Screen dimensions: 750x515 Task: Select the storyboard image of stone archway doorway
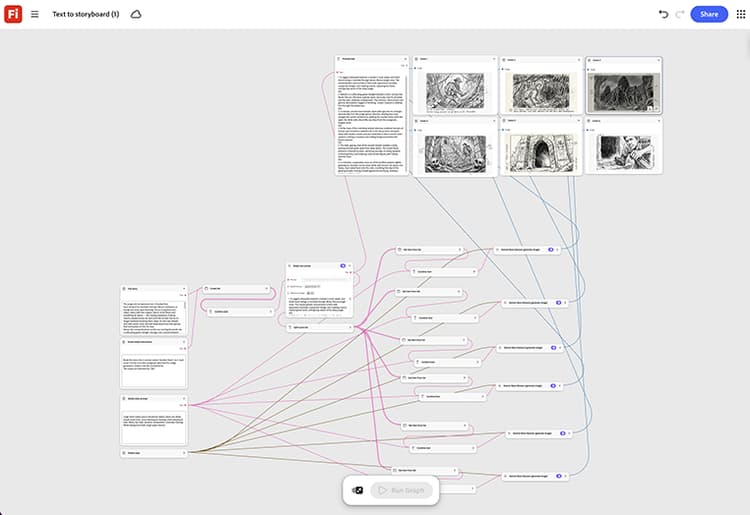point(541,153)
